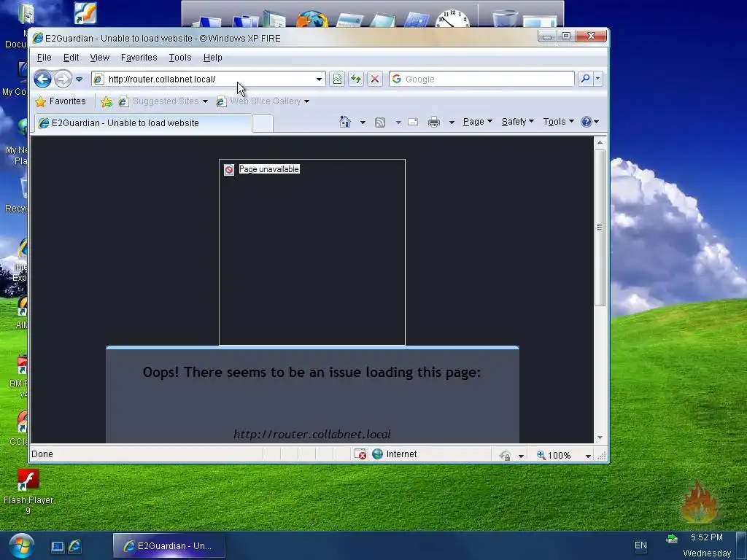Open the Tools command bar menu
Screen dimensions: 747x560
[558, 122]
